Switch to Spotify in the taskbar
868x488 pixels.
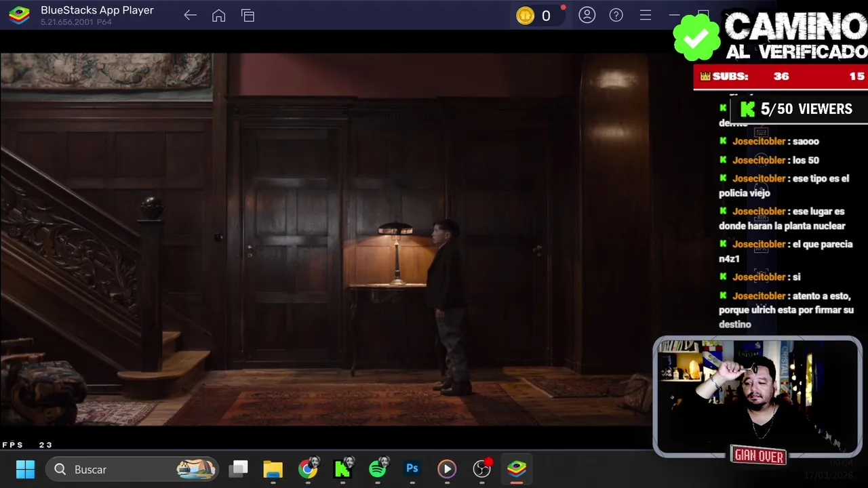point(378,469)
